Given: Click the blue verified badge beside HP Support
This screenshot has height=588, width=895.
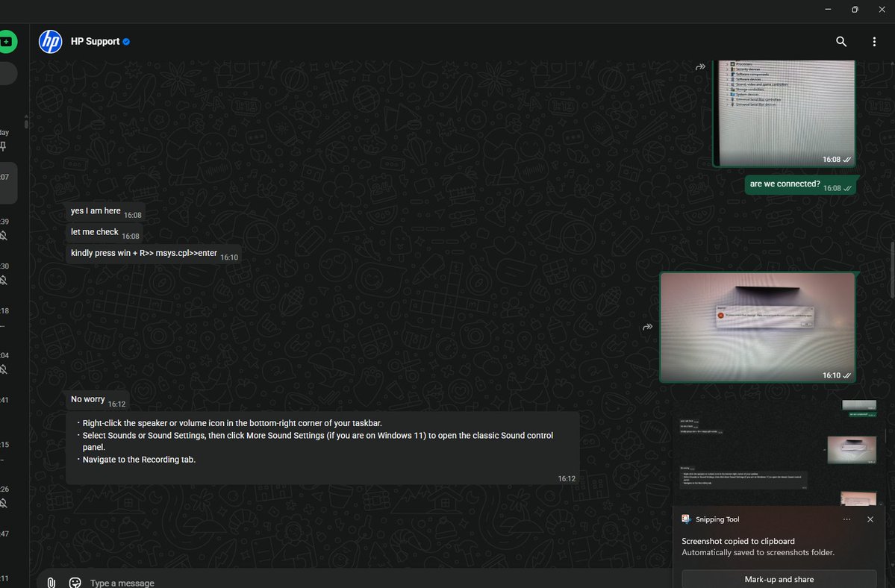Looking at the screenshot, I should pos(126,42).
